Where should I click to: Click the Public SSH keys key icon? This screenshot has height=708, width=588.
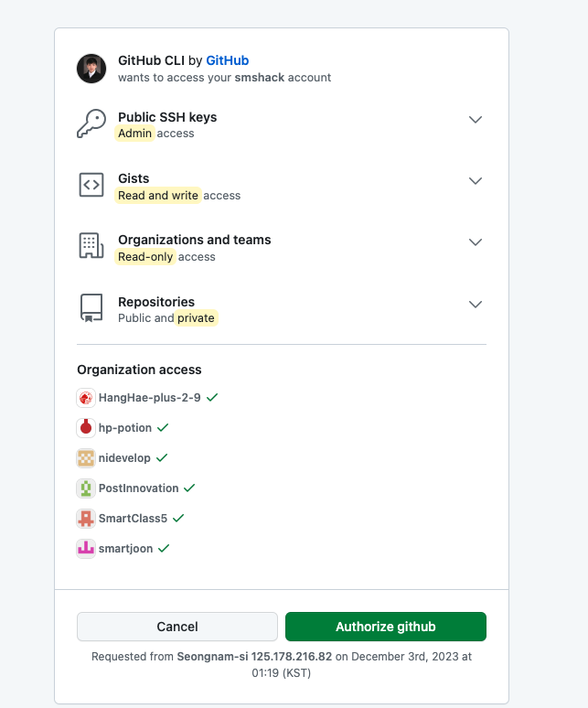click(x=91, y=124)
